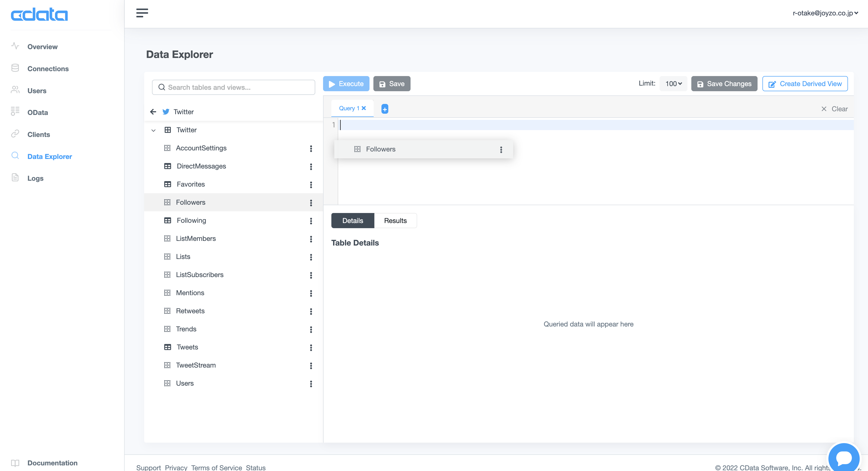
Task: Open the r-otake account dropdown
Action: pyautogui.click(x=825, y=13)
